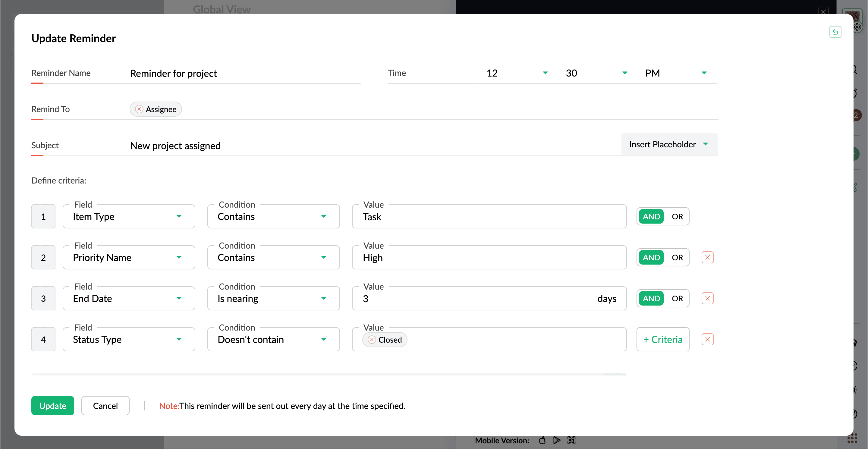The width and height of the screenshot is (868, 449).
Task: Click the criteria row number 1 box
Action: coord(43,217)
